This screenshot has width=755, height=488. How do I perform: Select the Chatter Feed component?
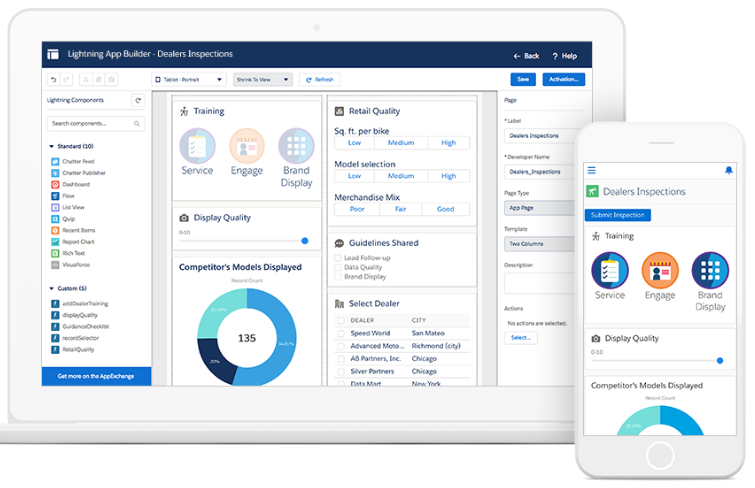point(73,161)
